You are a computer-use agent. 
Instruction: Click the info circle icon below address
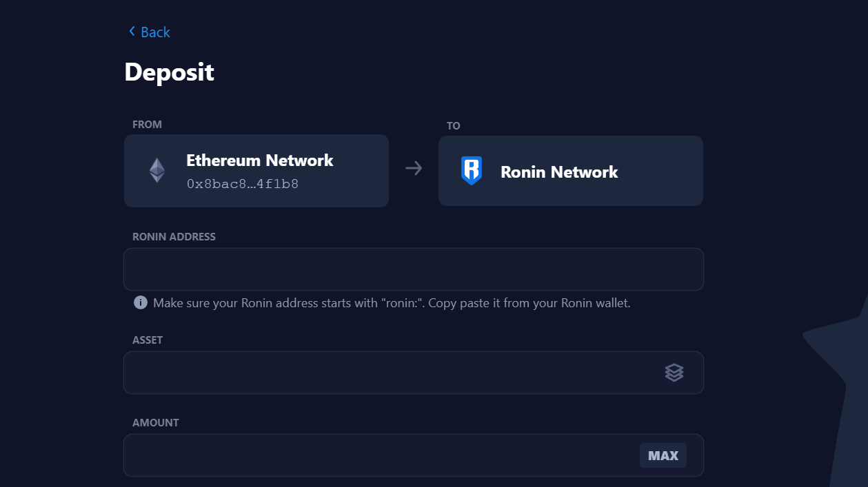pyautogui.click(x=141, y=302)
